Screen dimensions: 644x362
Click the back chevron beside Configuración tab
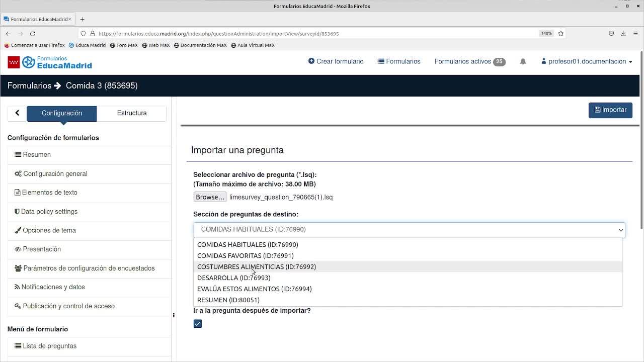click(x=17, y=113)
